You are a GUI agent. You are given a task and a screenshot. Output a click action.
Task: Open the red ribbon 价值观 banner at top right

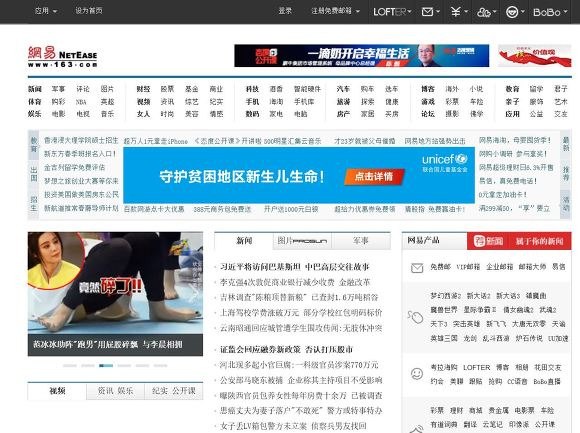tap(535, 56)
